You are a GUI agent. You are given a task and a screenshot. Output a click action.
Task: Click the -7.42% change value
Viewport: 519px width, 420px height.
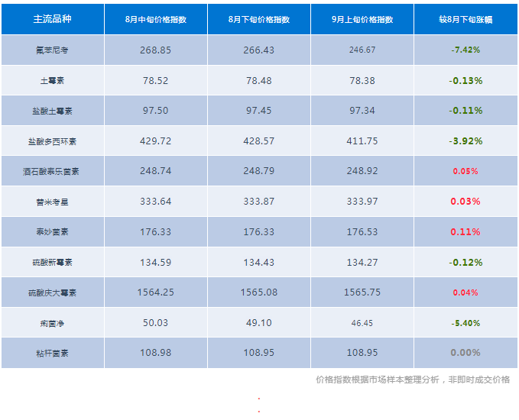(465, 50)
